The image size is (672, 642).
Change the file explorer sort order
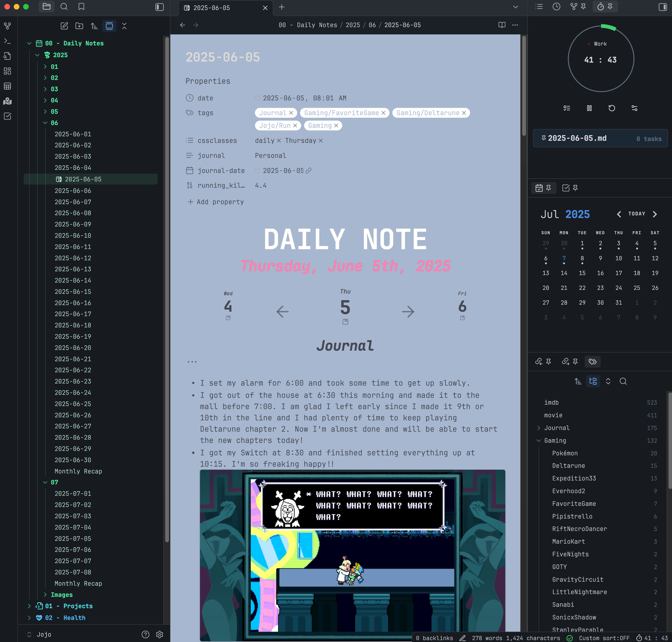click(x=94, y=26)
